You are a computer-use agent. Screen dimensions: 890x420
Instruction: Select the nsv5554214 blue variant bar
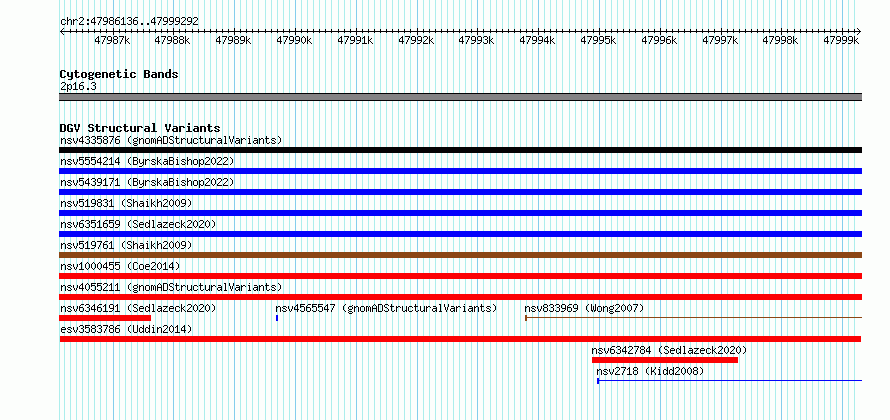(x=460, y=171)
